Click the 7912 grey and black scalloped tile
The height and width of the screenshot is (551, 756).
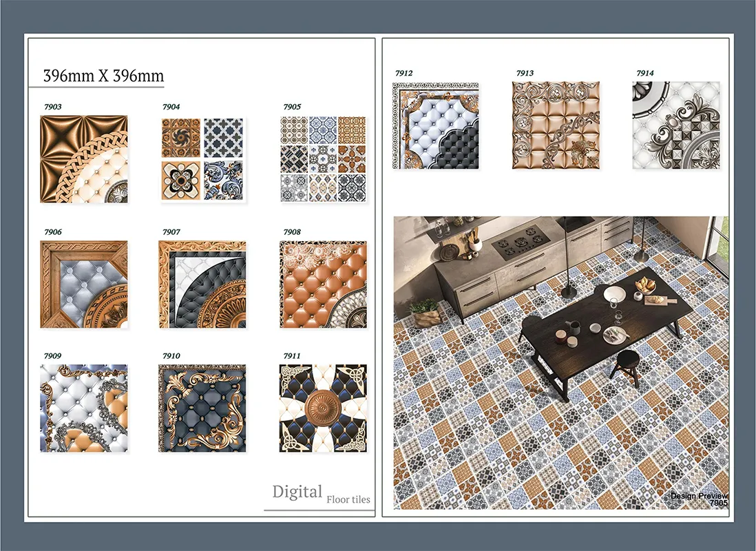click(x=436, y=126)
